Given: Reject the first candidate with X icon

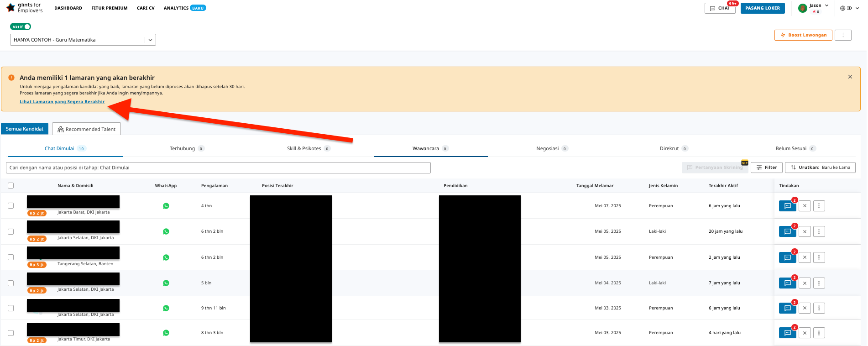Looking at the screenshot, I should pyautogui.click(x=805, y=206).
